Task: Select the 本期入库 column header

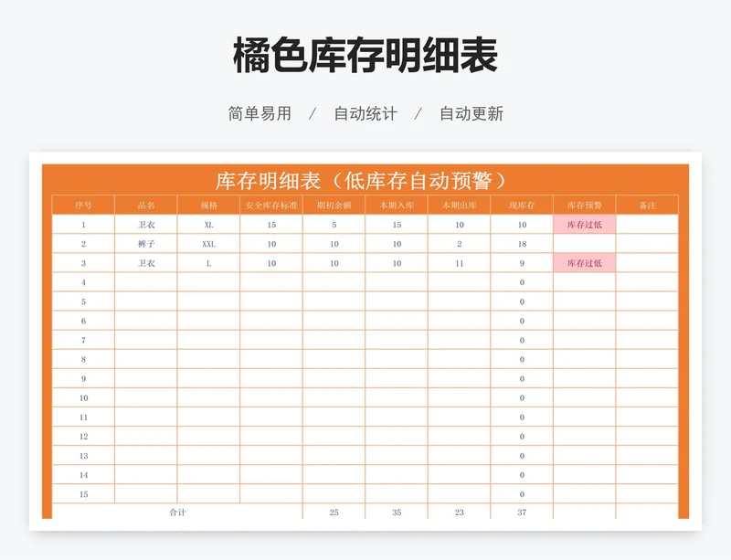Action: pos(397,206)
